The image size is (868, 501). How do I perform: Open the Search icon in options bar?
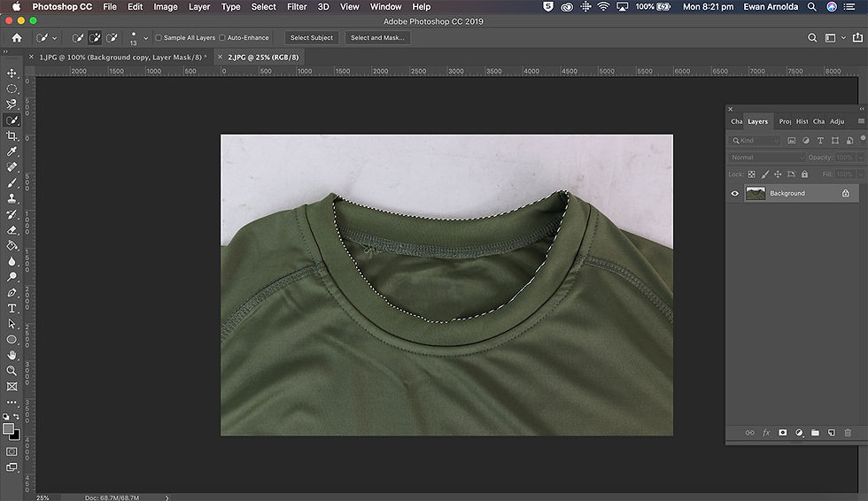point(812,37)
